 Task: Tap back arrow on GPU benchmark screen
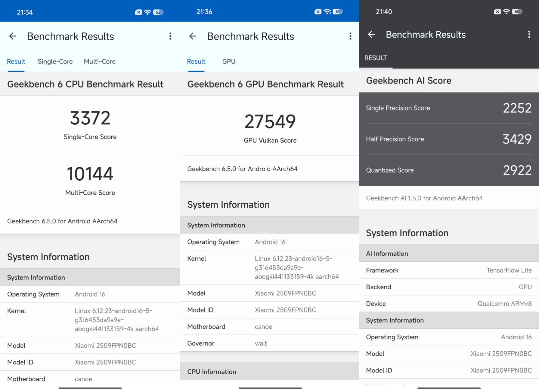[193, 36]
